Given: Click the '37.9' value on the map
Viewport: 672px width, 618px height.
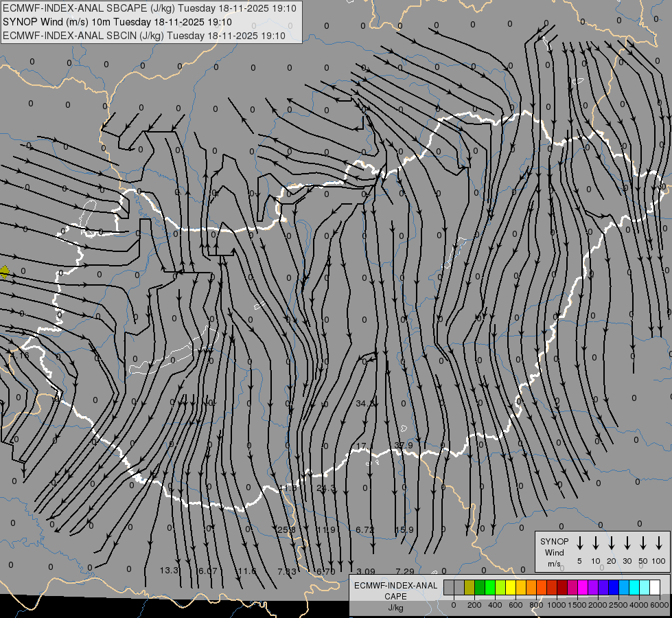Looking at the screenshot, I should [x=404, y=446].
